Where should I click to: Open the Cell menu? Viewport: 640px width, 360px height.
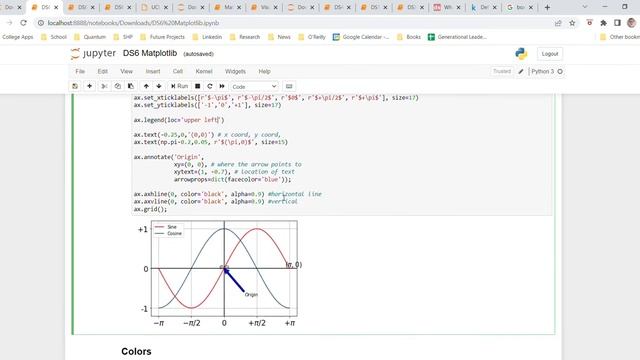coord(178,71)
